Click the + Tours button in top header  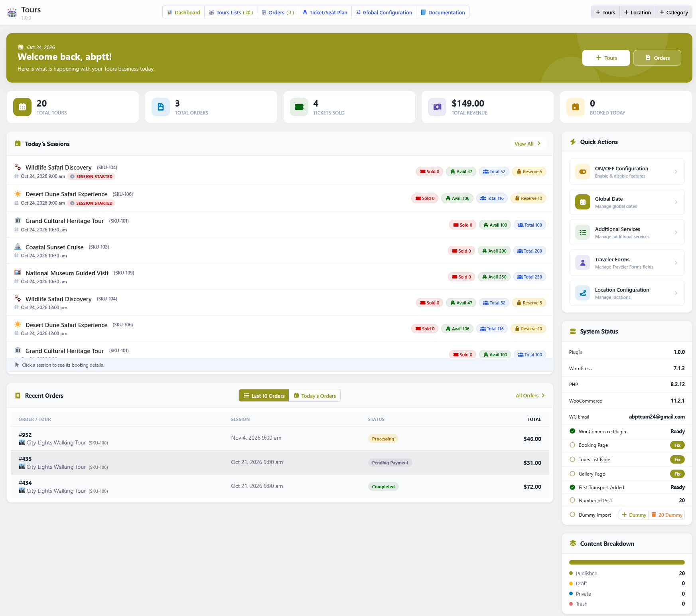[x=605, y=12]
